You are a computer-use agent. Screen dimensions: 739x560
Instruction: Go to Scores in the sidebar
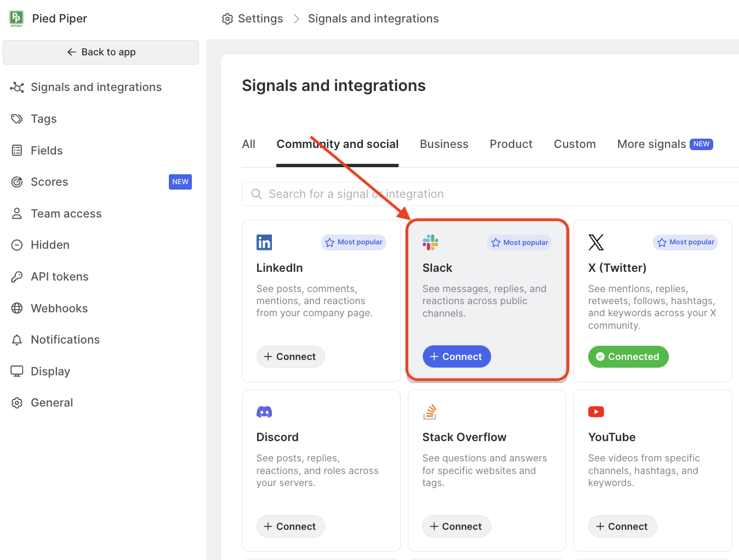click(x=49, y=182)
